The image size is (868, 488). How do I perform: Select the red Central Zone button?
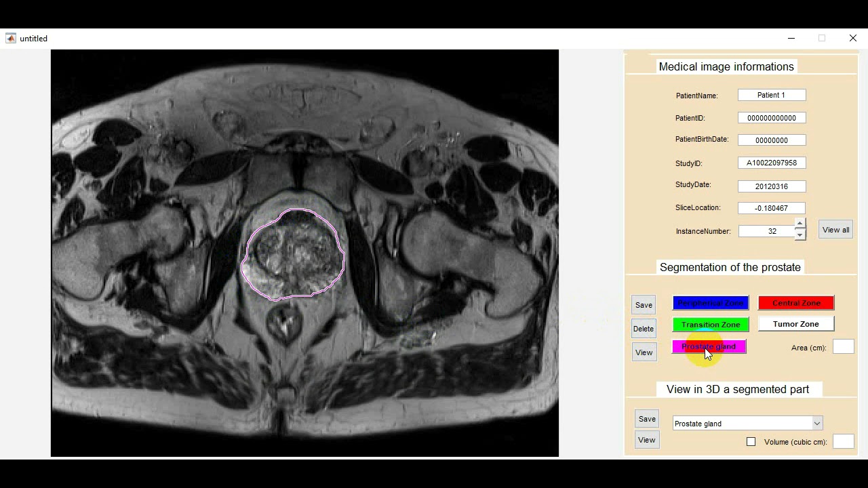(x=796, y=303)
